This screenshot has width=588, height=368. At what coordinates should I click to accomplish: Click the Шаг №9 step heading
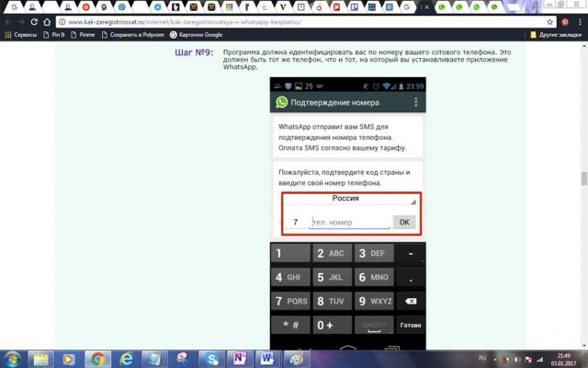click(194, 52)
